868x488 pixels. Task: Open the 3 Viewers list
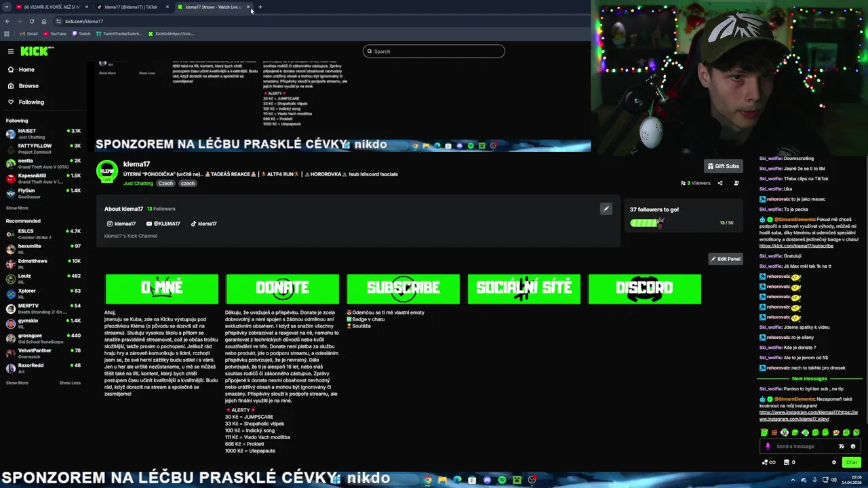click(x=696, y=183)
